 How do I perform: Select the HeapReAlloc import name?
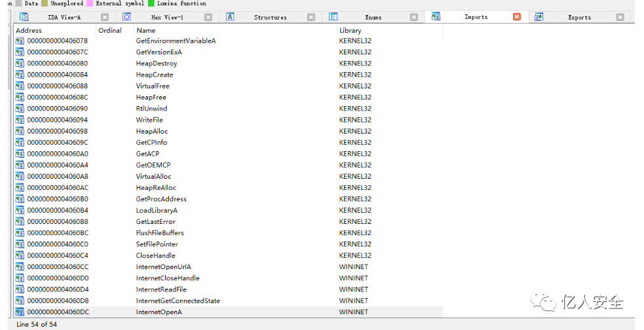[156, 187]
